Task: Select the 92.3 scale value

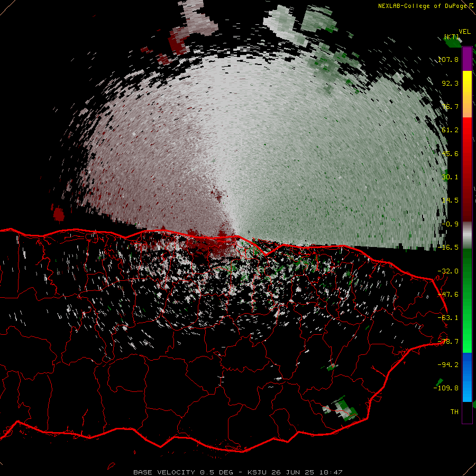Action: 450,83
